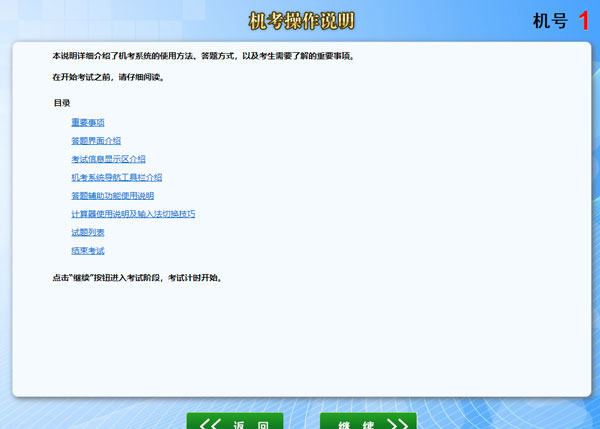The width and height of the screenshot is (600, 429).
Task: Open the 计算器使用说明及输入法切换技巧 link
Action: point(133,214)
